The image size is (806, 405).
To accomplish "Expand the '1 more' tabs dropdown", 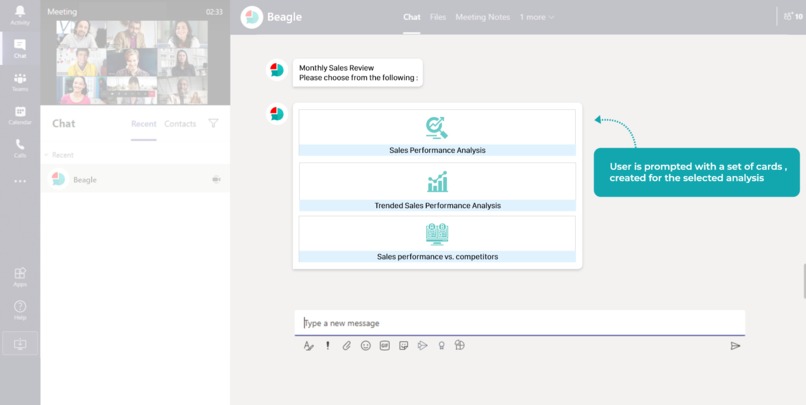I will [x=537, y=17].
